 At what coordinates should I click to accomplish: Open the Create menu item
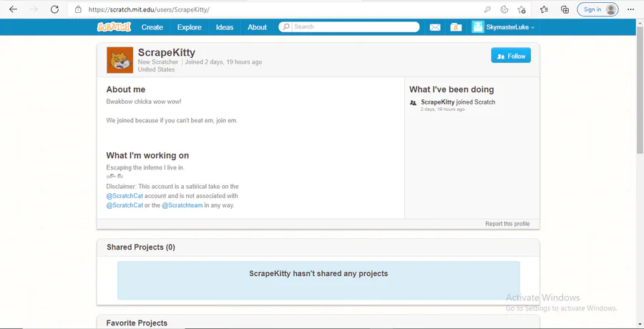[x=152, y=27]
